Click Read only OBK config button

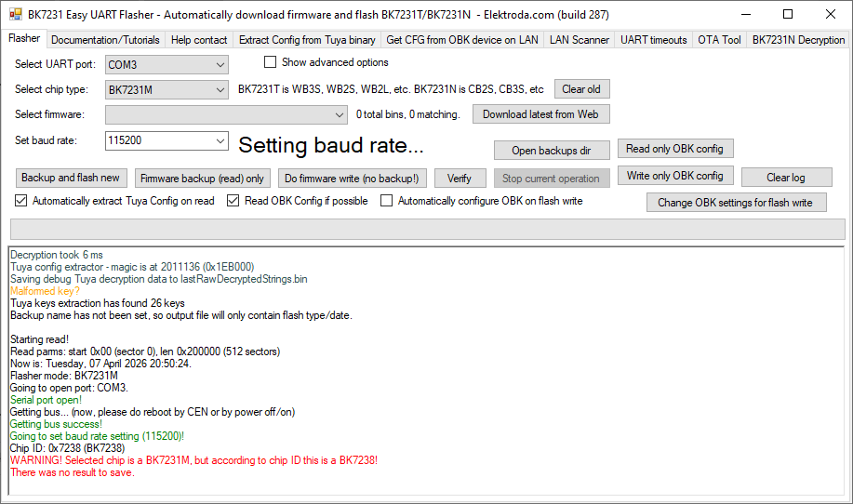coord(675,149)
